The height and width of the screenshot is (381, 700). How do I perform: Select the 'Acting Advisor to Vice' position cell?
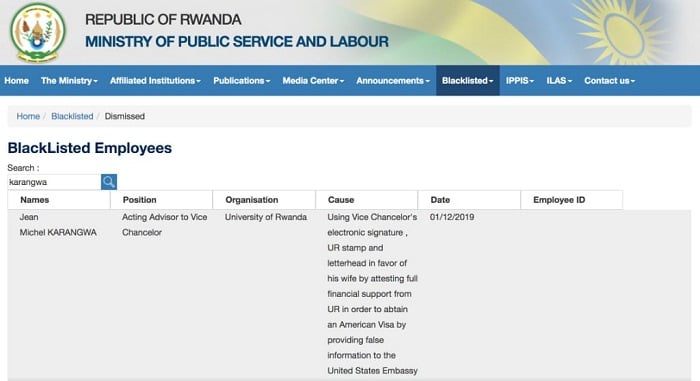pyautogui.click(x=165, y=217)
